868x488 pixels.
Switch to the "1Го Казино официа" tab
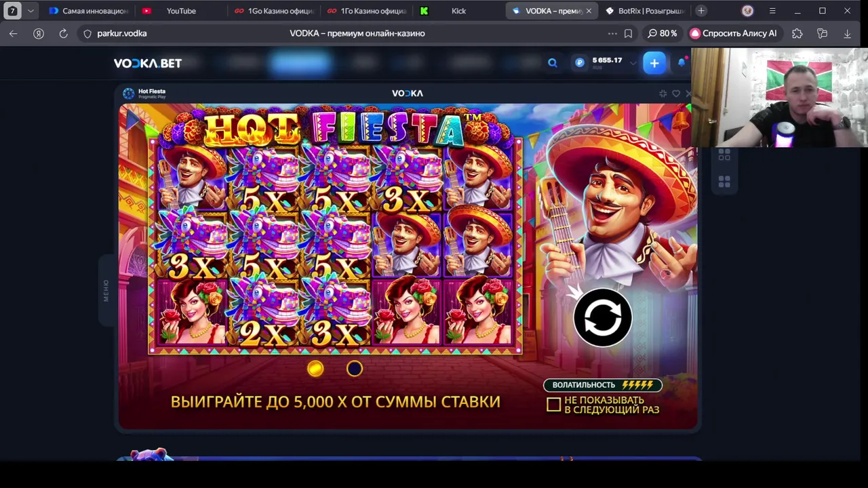(x=366, y=11)
